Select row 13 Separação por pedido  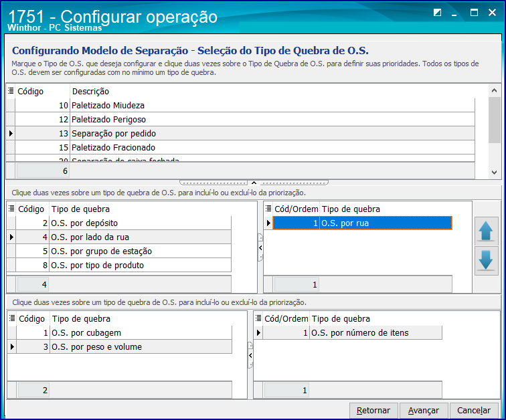[245, 134]
